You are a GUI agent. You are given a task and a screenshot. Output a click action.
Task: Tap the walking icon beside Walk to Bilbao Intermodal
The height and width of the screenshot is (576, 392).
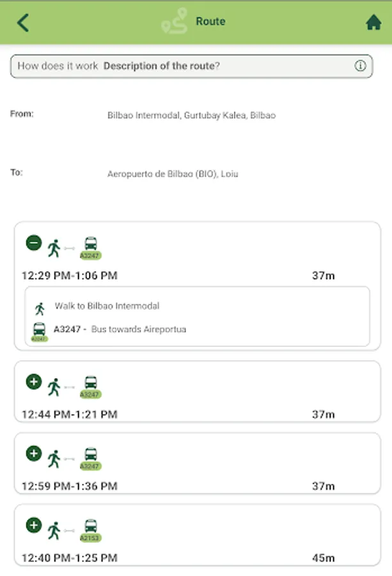pyautogui.click(x=40, y=308)
